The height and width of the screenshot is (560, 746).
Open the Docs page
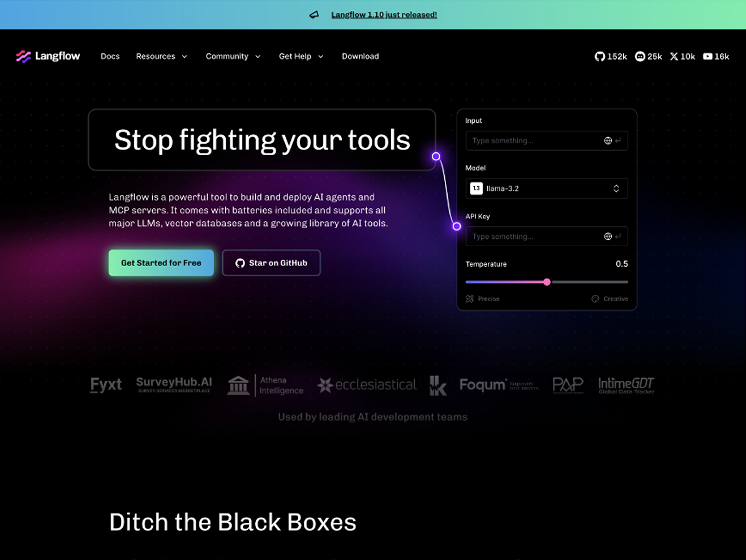click(x=110, y=56)
